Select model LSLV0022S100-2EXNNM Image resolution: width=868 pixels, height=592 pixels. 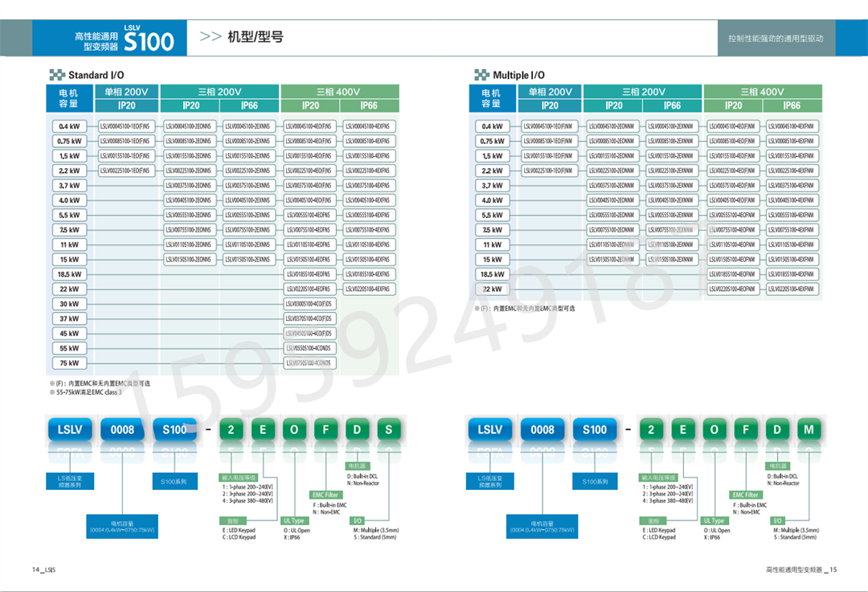[x=670, y=171]
